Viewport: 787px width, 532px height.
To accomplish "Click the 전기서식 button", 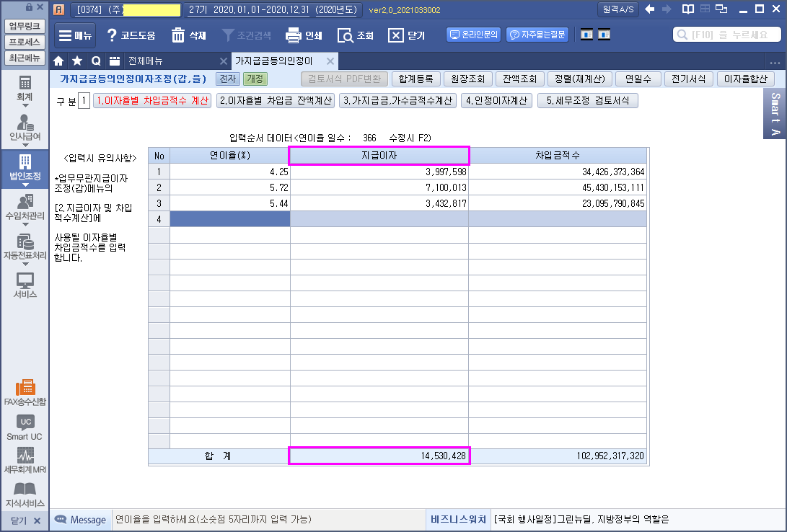I will tap(689, 79).
